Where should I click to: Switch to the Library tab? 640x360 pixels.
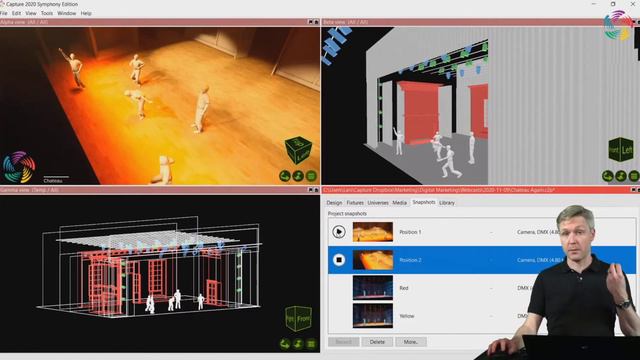(x=447, y=202)
